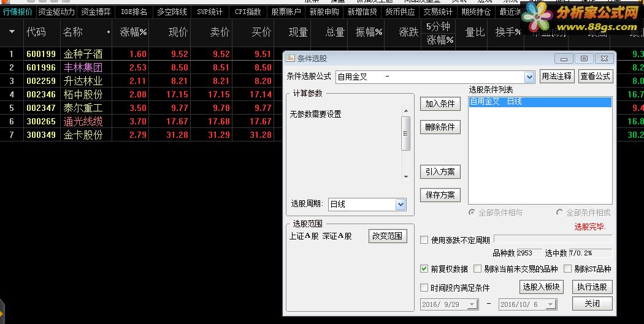644x324 pixels.
Task: Enable 使用涨跌不定周期 checkbox
Action: [x=424, y=240]
